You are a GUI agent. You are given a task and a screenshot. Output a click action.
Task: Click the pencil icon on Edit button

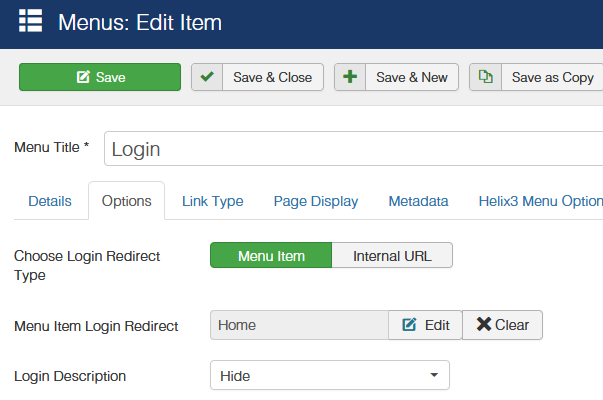point(409,325)
